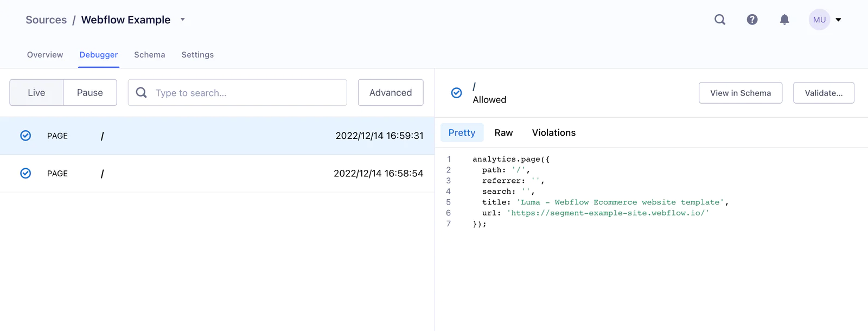
Task: Click check icon on 16:58:54 PAGE event
Action: coord(25,173)
